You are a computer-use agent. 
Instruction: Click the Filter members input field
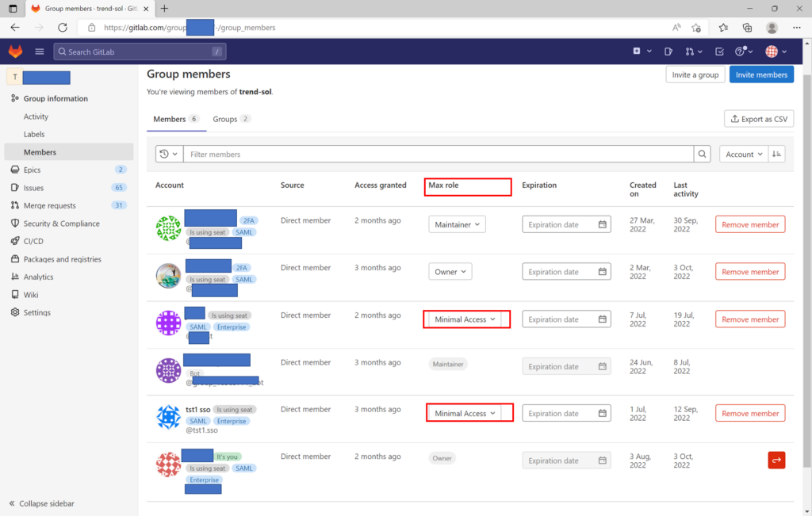click(x=438, y=154)
